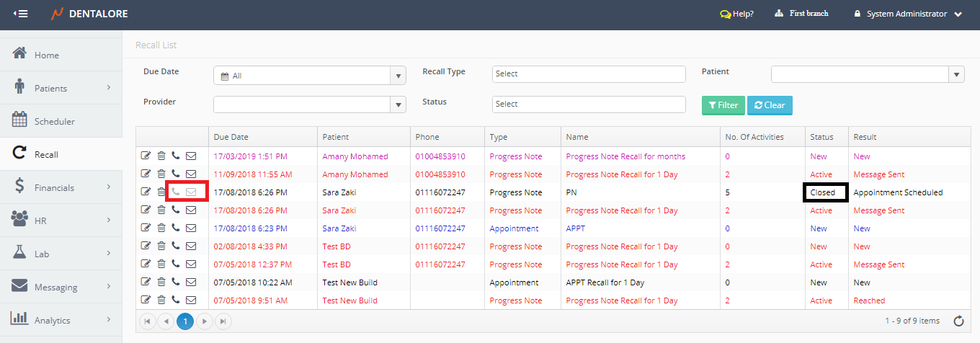Select page 1 in the pager
The height and width of the screenshot is (343, 980).
click(185, 321)
